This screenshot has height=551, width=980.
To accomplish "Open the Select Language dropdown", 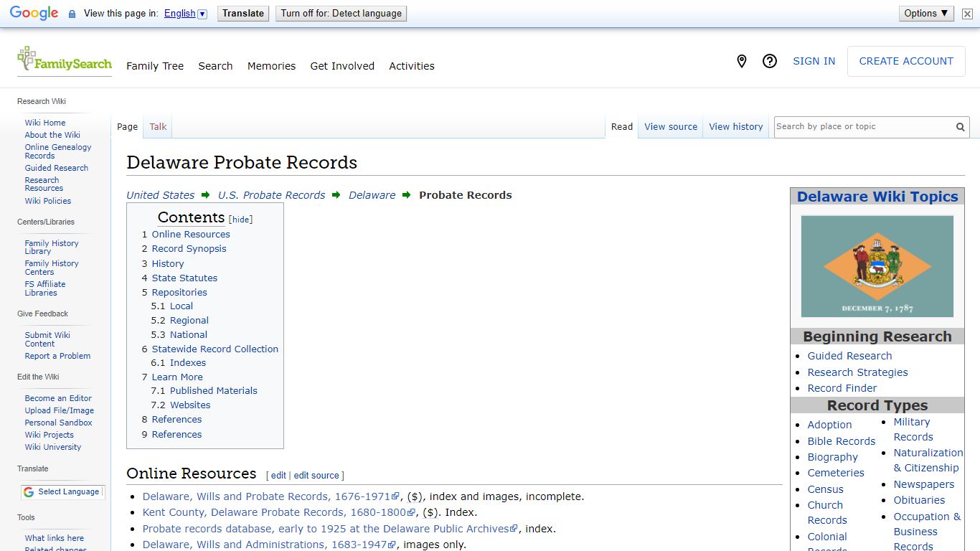I will pyautogui.click(x=63, y=492).
